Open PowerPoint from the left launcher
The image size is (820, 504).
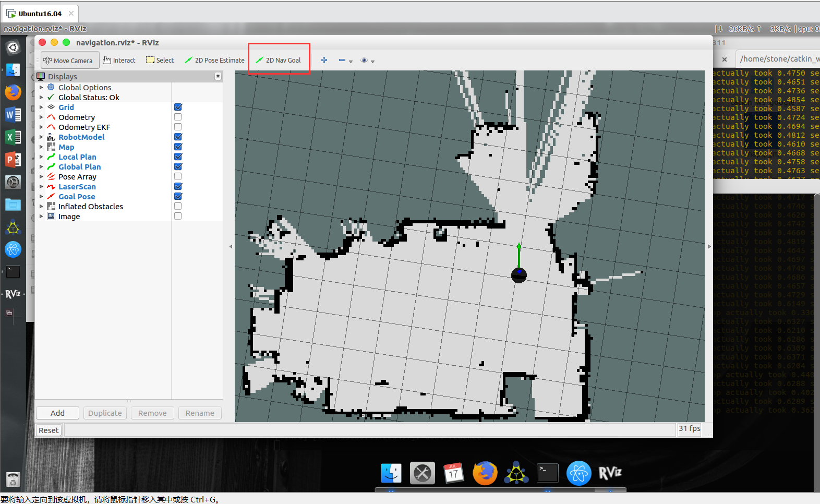13,159
